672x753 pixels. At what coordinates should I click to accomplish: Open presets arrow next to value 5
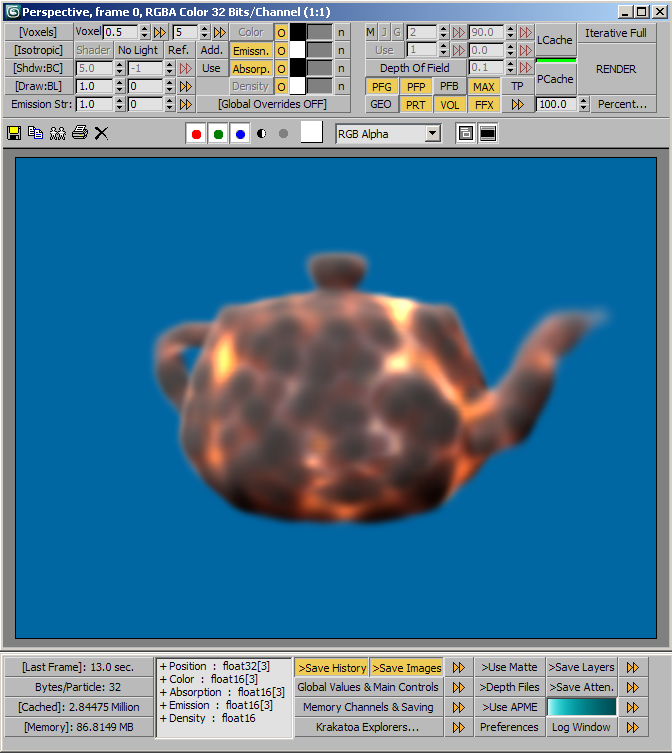pos(220,32)
